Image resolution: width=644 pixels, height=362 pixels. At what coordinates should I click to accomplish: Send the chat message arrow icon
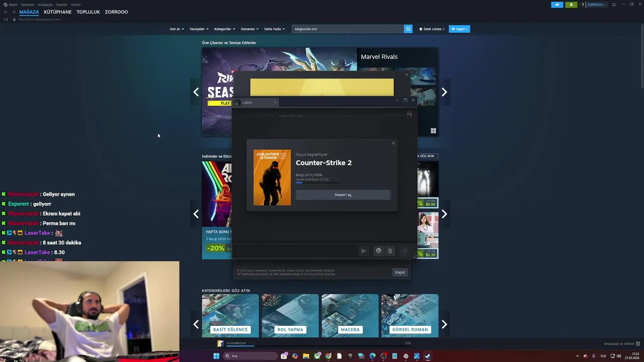click(363, 250)
